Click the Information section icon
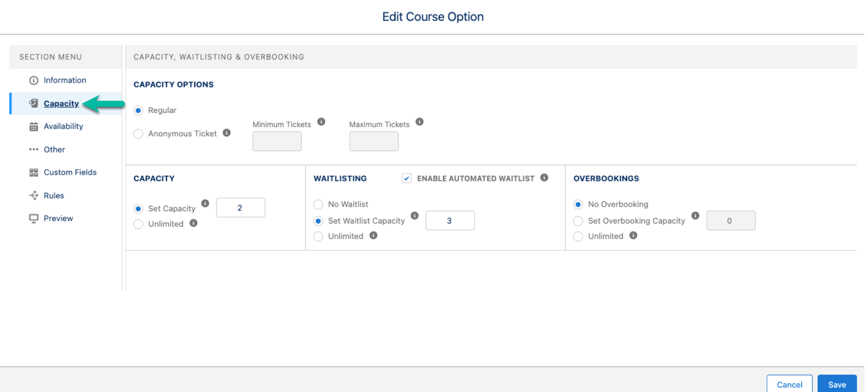The height and width of the screenshot is (392, 868). [33, 80]
